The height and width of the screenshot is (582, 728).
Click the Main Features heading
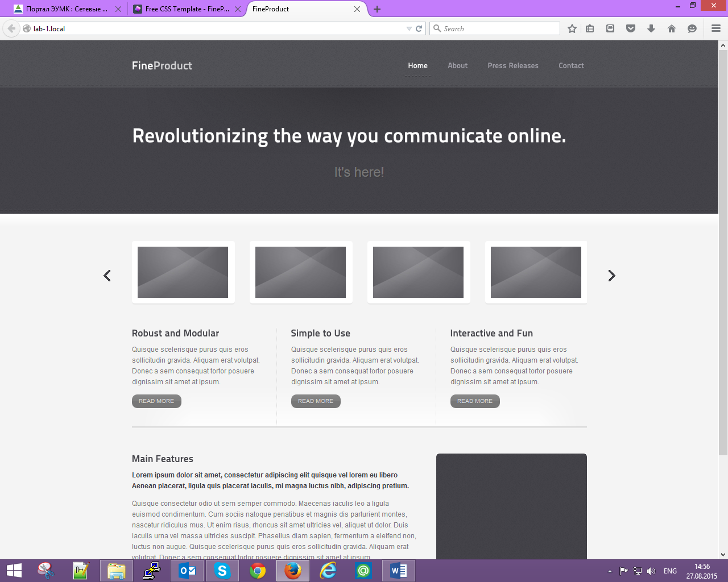point(163,459)
